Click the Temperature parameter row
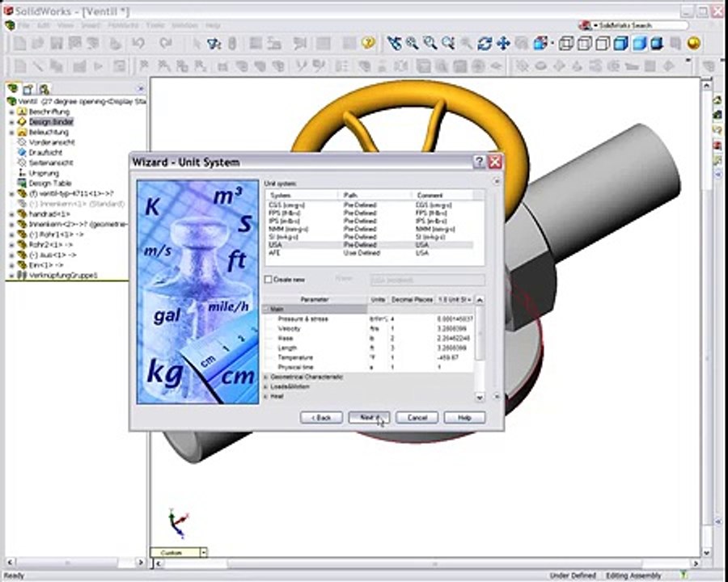This screenshot has width=728, height=582. click(369, 357)
